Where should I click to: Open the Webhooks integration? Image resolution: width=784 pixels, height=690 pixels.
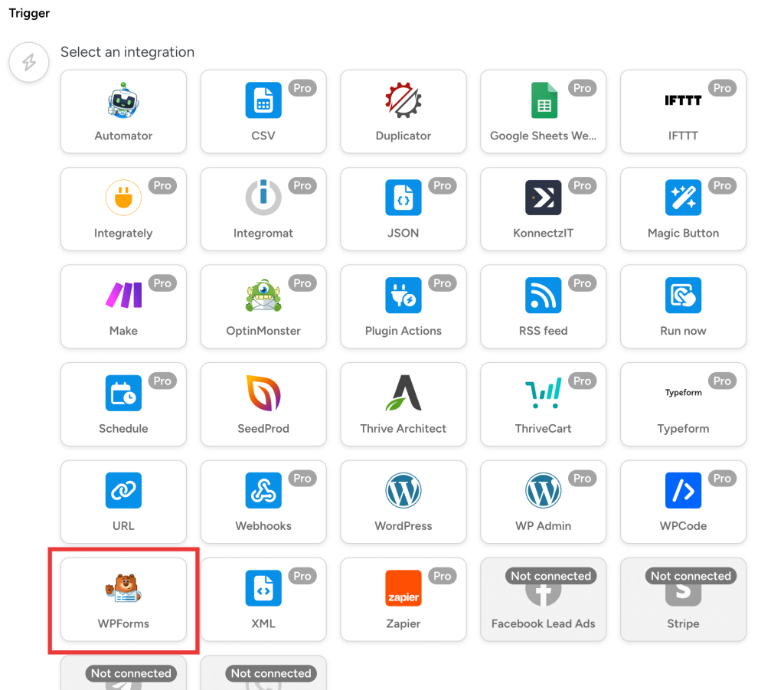263,502
